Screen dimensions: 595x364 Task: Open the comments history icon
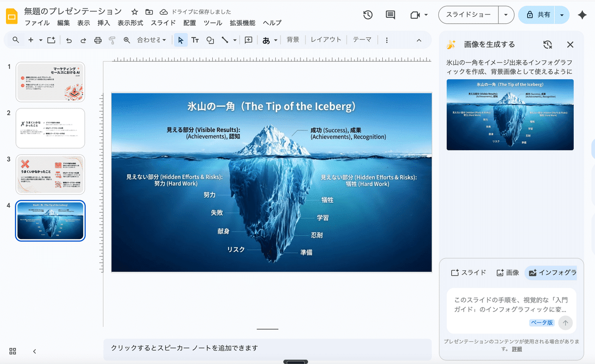(x=390, y=15)
